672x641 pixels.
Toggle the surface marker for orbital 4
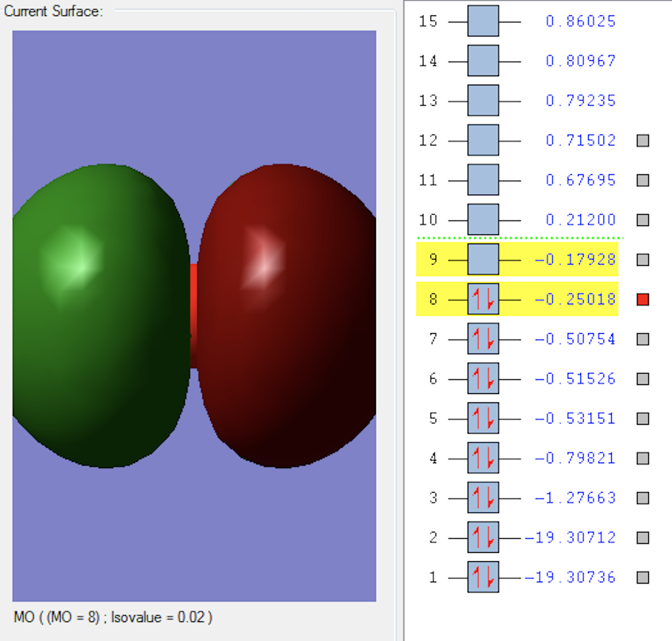click(643, 458)
